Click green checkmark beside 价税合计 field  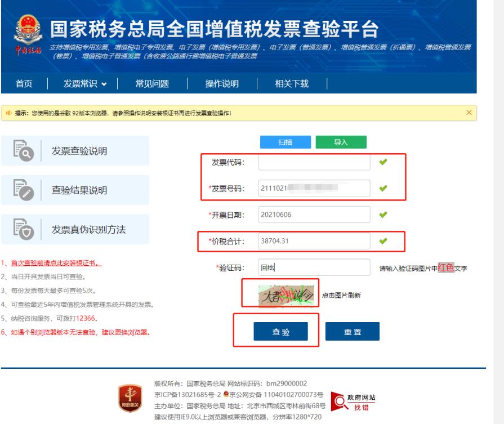click(384, 241)
